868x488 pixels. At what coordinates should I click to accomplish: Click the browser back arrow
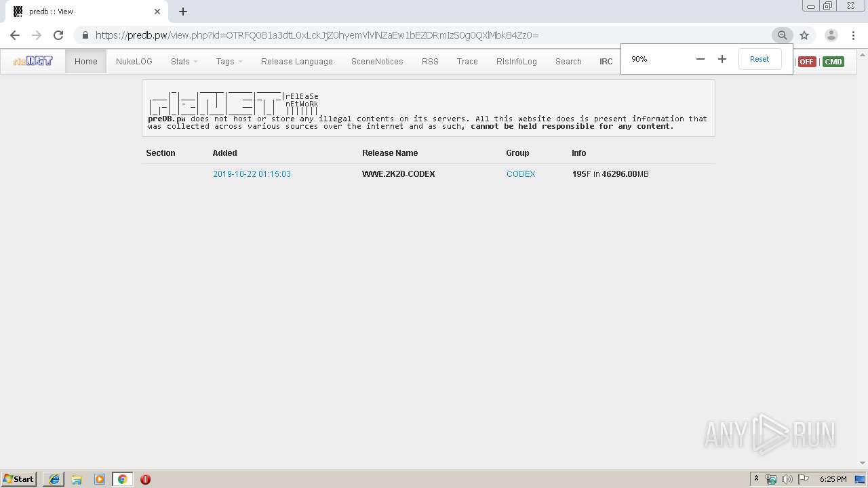[x=15, y=35]
